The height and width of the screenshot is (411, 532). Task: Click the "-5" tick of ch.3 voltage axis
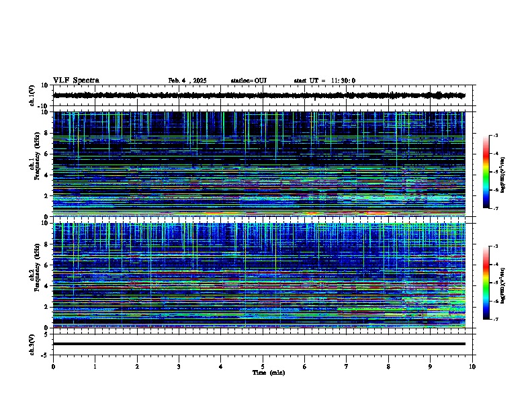(45, 355)
